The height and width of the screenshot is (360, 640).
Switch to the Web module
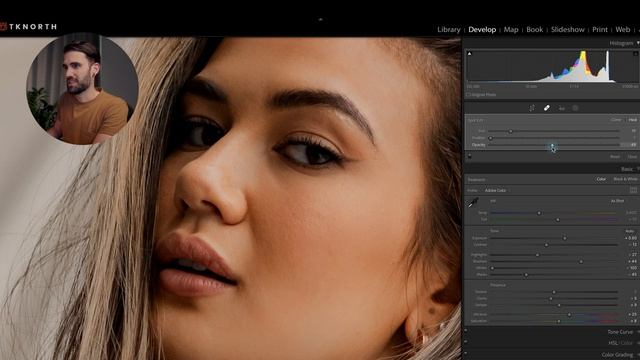click(x=622, y=29)
